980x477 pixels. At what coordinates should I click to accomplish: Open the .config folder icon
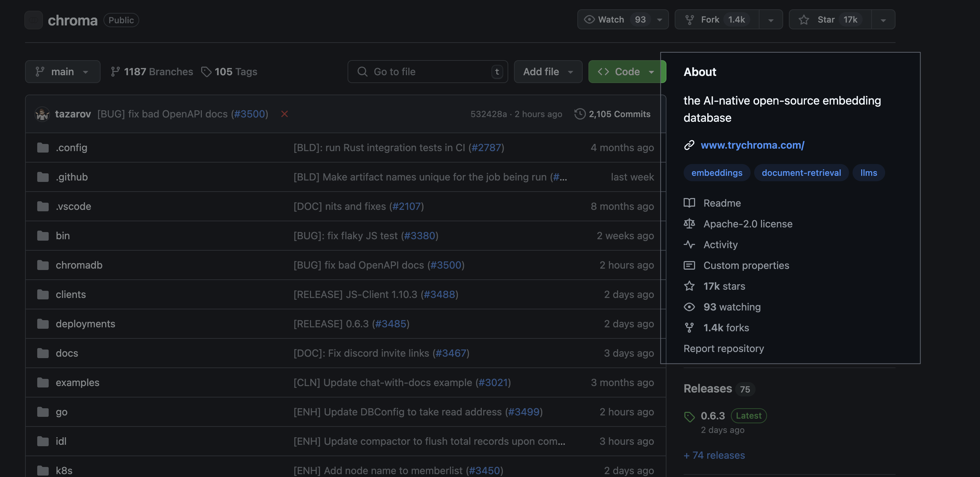click(x=43, y=148)
